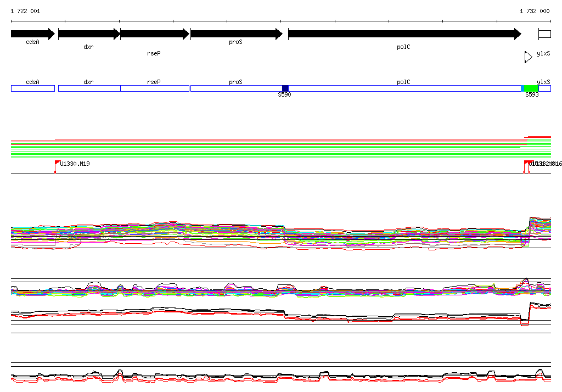Screen dimensions: 562x392
Task: Click the ylxS label above the blue box
Action: coord(543,82)
